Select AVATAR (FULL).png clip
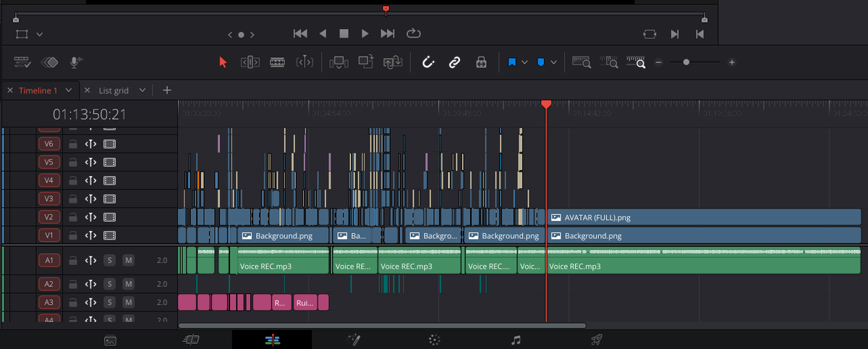868x349 pixels. click(704, 217)
